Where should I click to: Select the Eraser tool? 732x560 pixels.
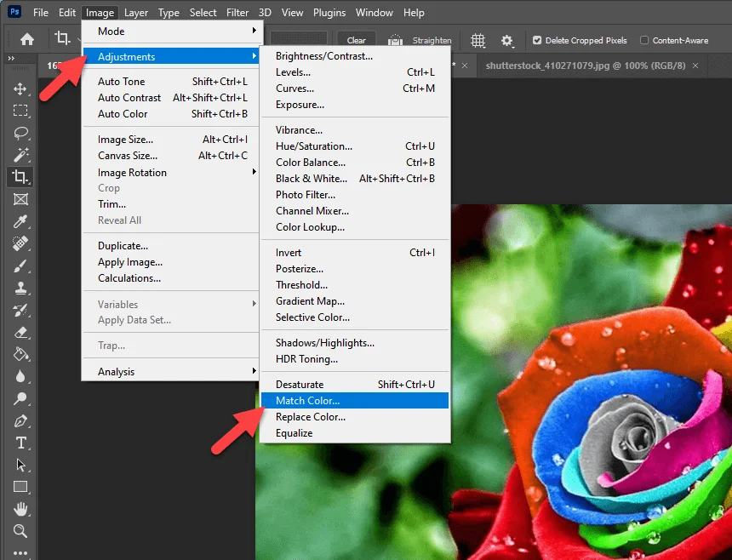coord(20,332)
